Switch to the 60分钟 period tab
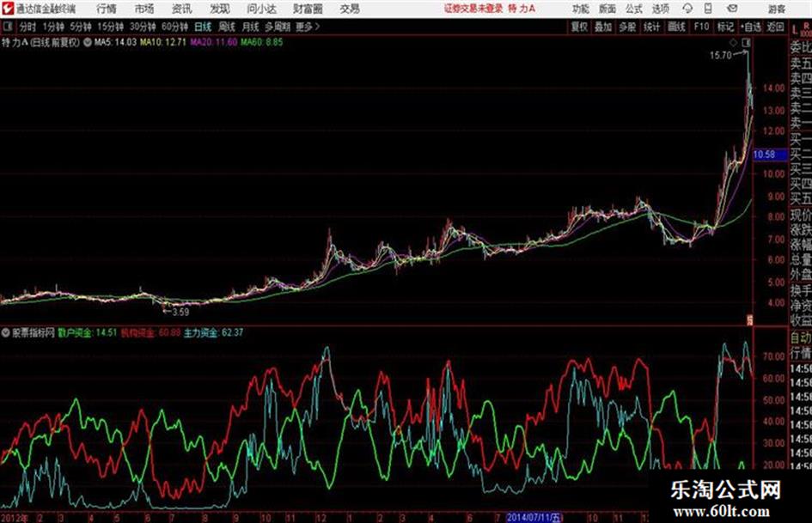Screen dimensions: 812x523 pyautogui.click(x=174, y=27)
